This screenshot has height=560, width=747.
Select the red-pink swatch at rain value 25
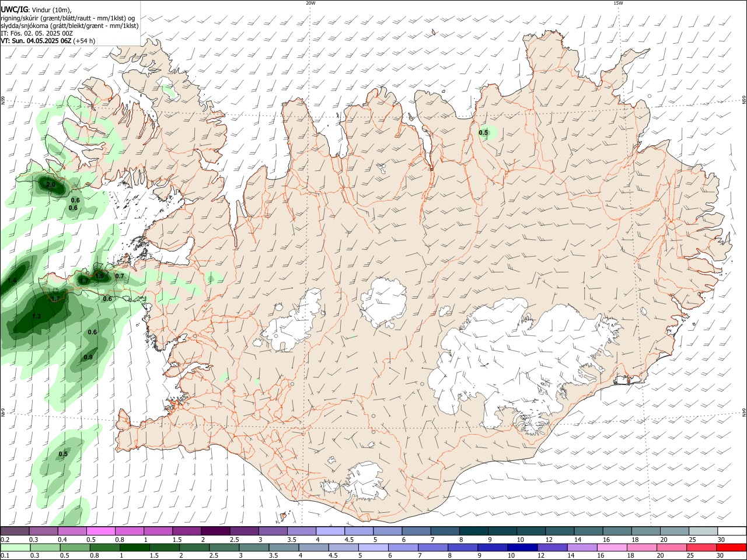701,547
